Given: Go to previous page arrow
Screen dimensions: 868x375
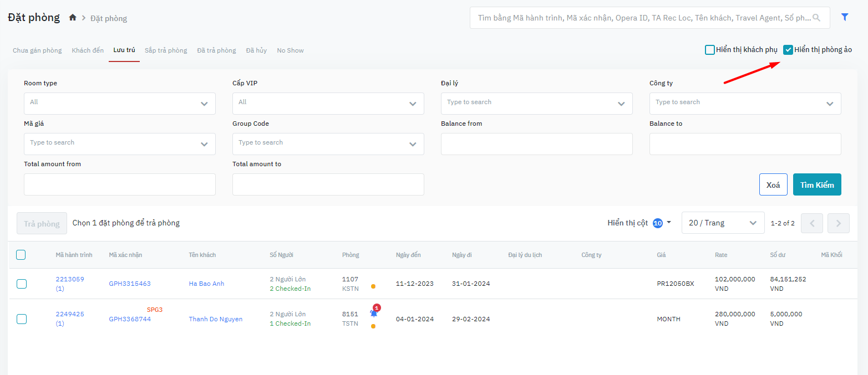Looking at the screenshot, I should click(x=812, y=223).
